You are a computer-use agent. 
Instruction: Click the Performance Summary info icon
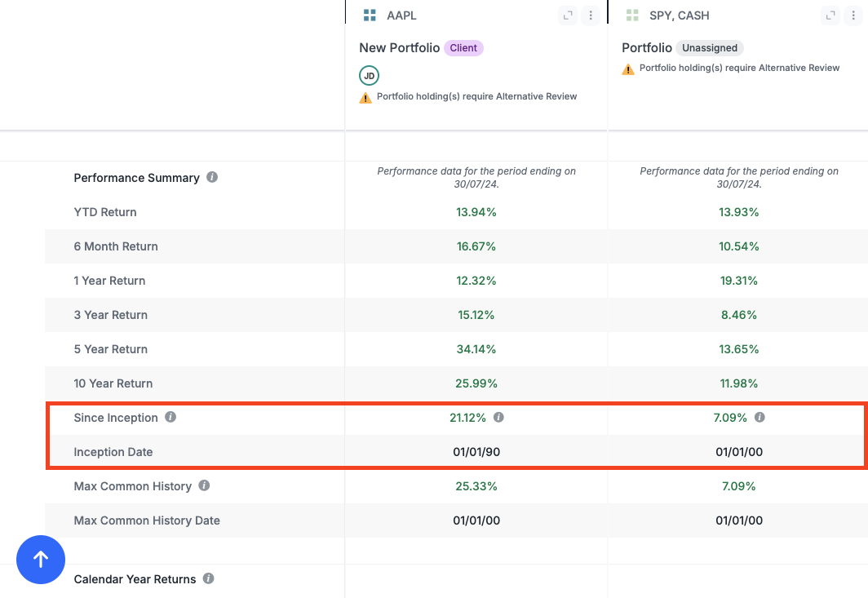click(x=212, y=177)
